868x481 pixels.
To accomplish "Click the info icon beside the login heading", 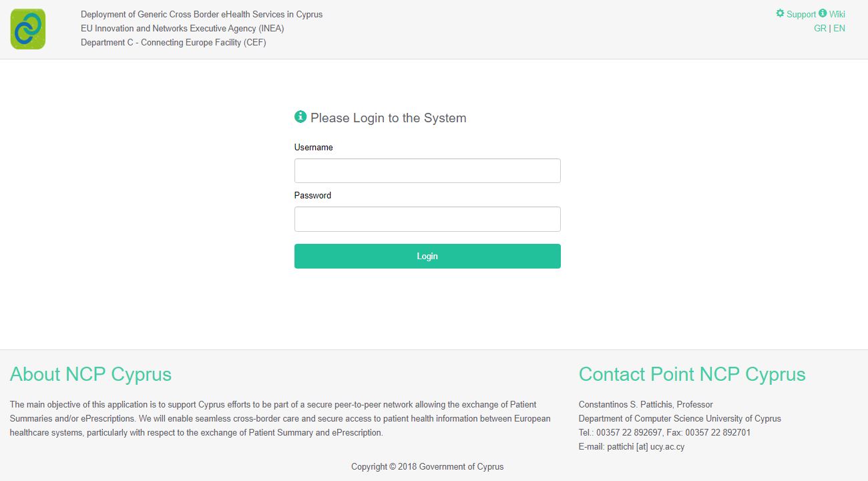I will click(300, 117).
